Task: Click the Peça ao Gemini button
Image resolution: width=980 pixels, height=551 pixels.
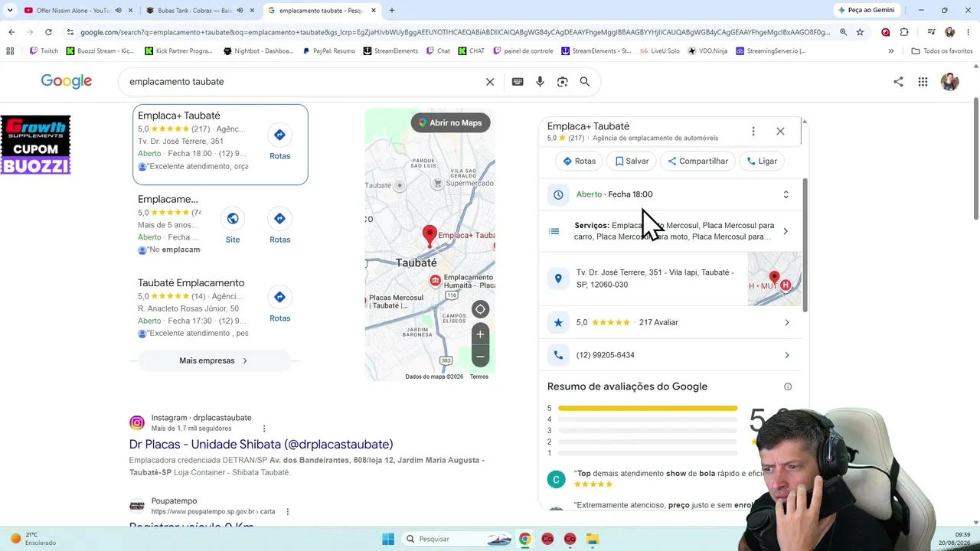Action: [867, 10]
